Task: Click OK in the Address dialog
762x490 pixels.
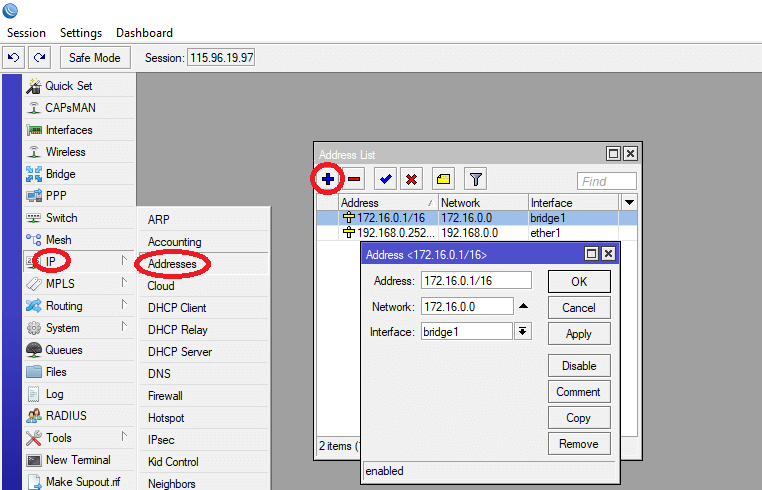Action: coord(579,281)
